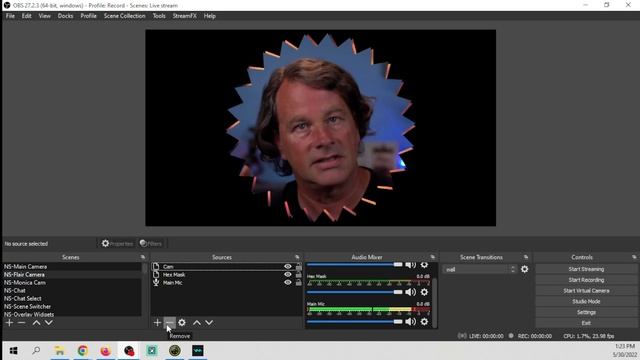Move scene down in the Scenes list
Screen dimensions: 640x360
tap(49, 323)
